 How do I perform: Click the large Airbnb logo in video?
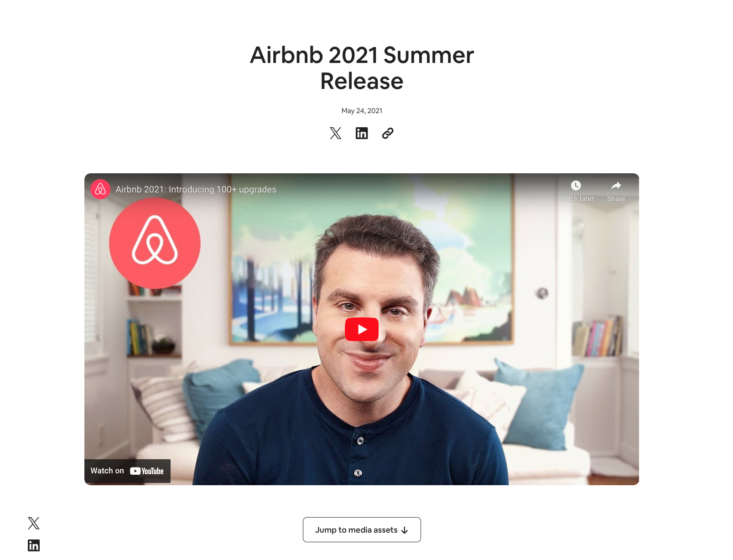pos(155,243)
